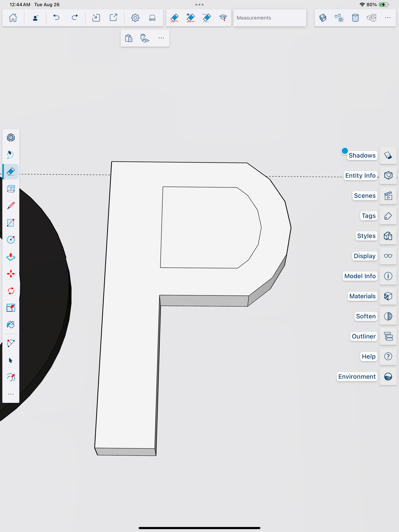Open the Materials panel

pos(388,296)
